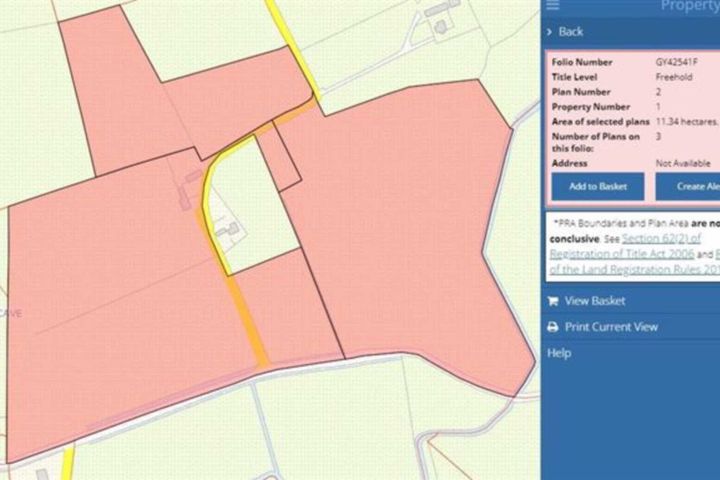Image resolution: width=720 pixels, height=480 pixels.
Task: Choose the Print Current View label
Action: point(611,327)
